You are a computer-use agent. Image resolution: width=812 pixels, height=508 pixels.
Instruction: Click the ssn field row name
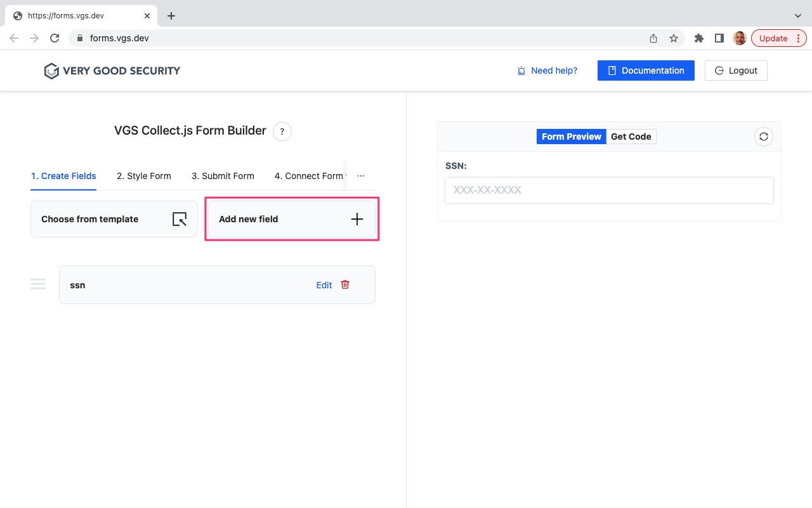click(x=77, y=285)
